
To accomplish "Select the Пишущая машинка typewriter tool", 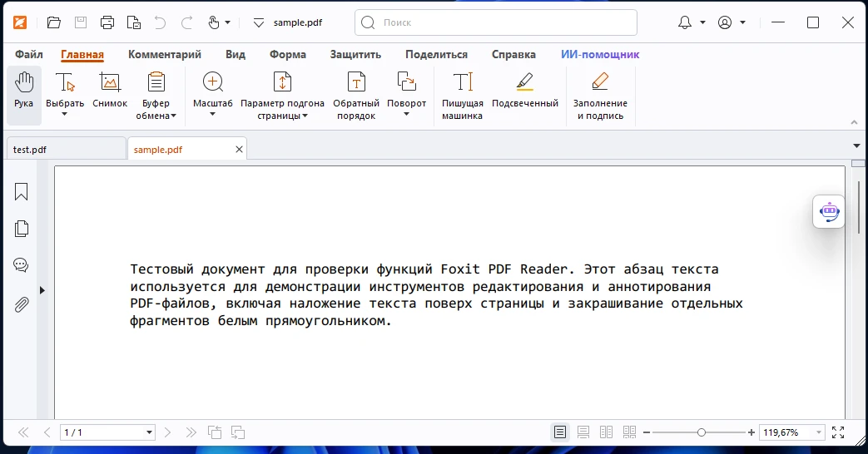I will coord(462,95).
